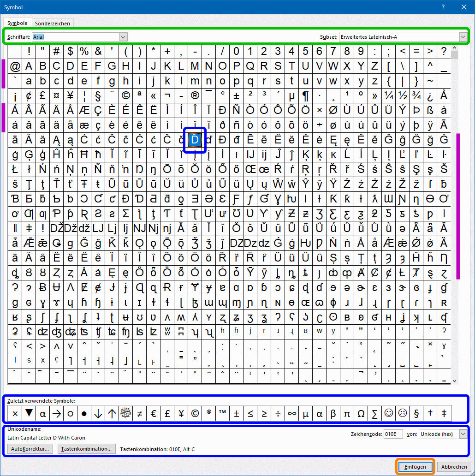
Task: Click the summation ∑ symbol in recent row
Action: [x=375, y=414]
